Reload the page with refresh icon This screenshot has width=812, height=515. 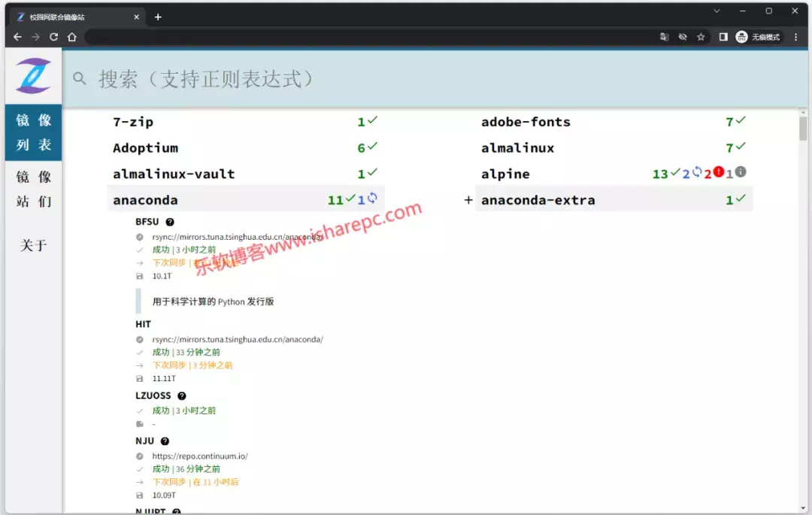[x=53, y=37]
